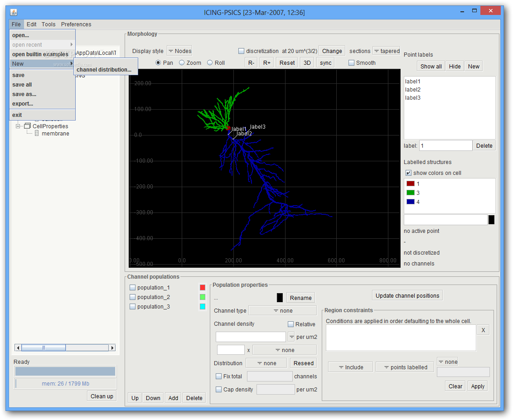Click the left arrow of horizontal scrollbar
Image resolution: width=513 pixels, height=420 pixels.
[18, 348]
